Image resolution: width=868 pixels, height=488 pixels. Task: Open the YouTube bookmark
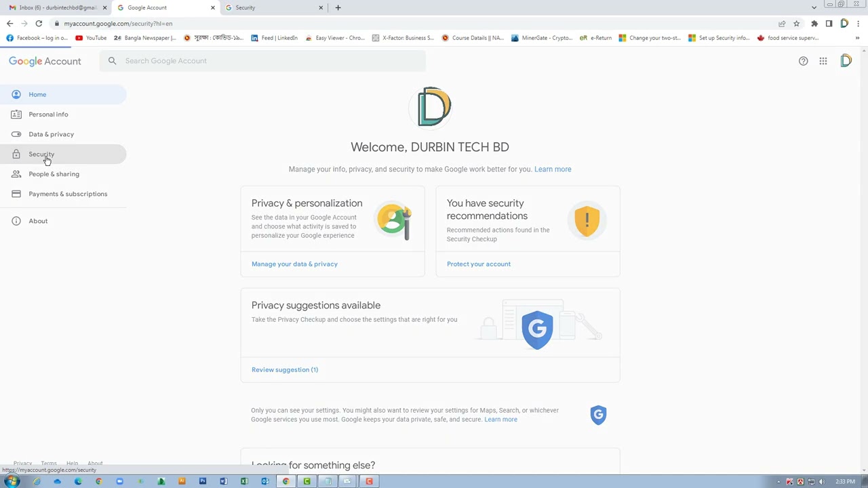click(x=91, y=38)
